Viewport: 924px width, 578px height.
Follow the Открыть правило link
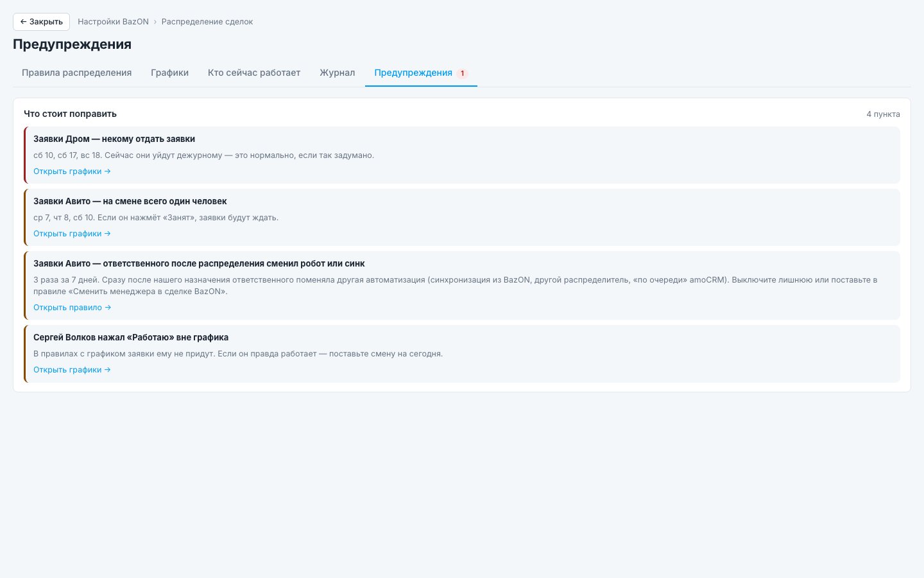point(73,308)
